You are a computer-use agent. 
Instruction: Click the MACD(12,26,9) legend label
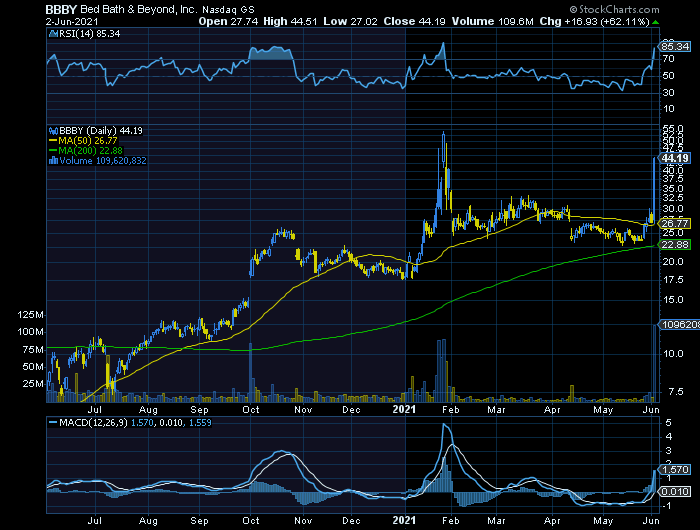click(93, 423)
